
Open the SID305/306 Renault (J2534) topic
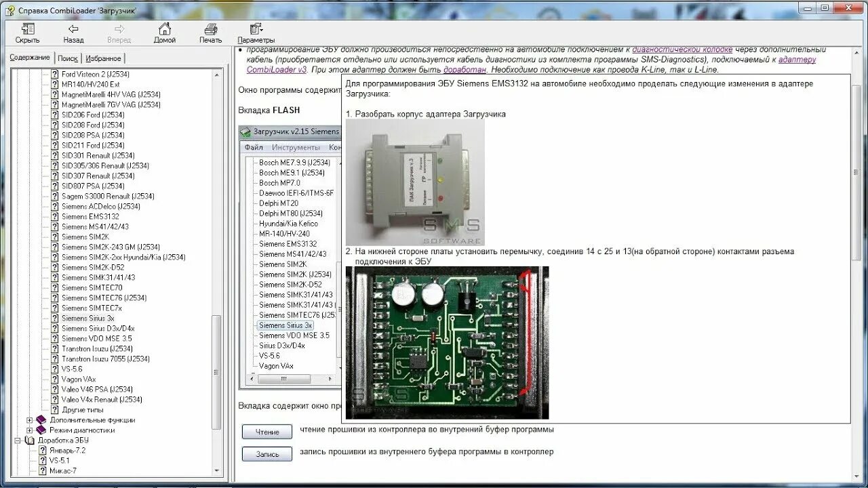tap(105, 165)
